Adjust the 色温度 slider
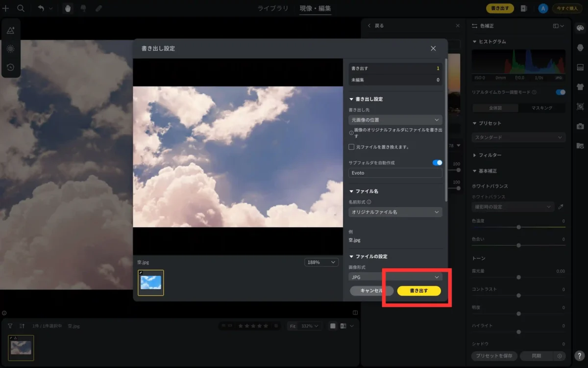Image resolution: width=588 pixels, height=368 pixels. click(x=518, y=227)
